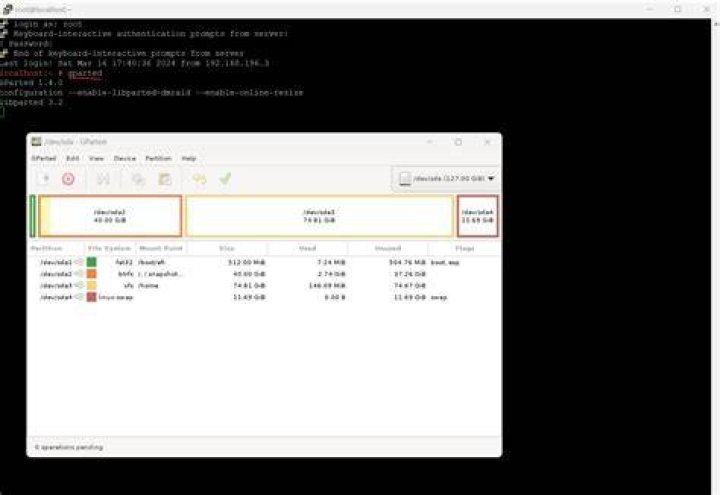Click the "boot, esp" flags cell
This screenshot has height=495, width=720.
(x=445, y=262)
